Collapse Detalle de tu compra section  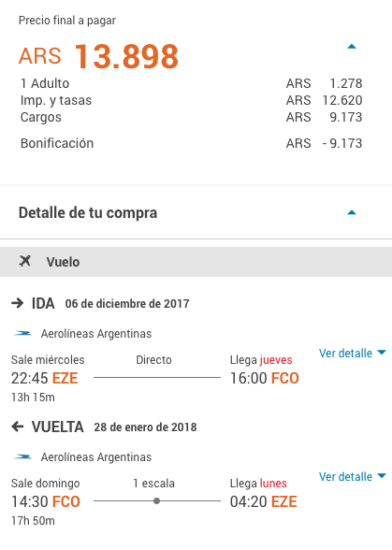tap(352, 212)
